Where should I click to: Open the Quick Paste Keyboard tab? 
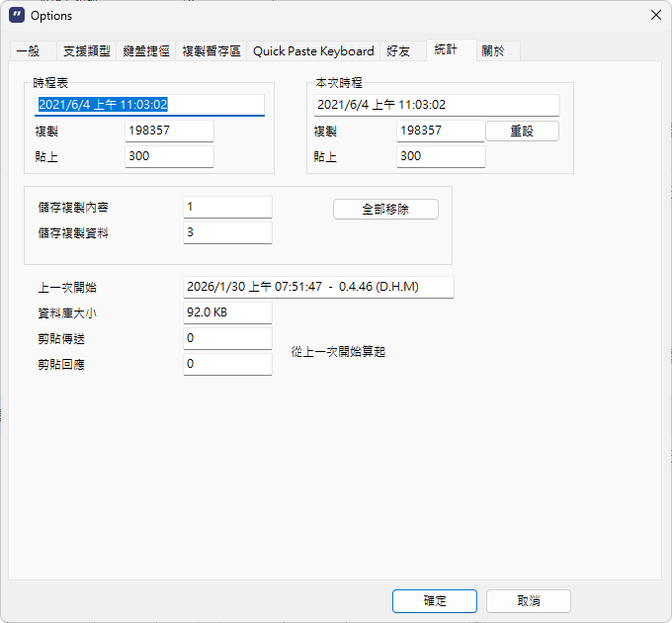click(313, 50)
